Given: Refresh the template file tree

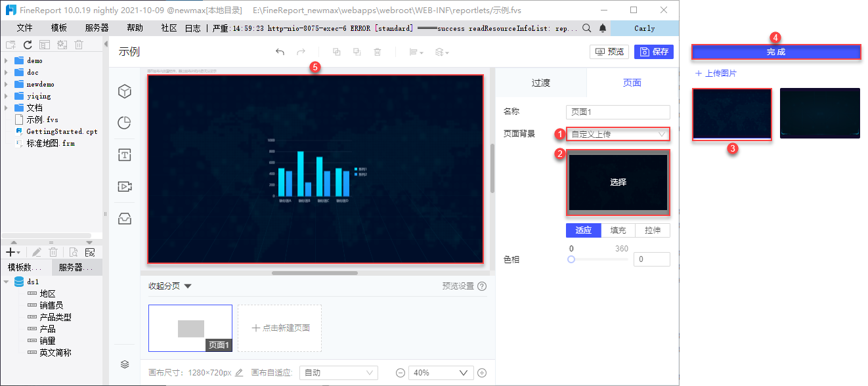Looking at the screenshot, I should (x=28, y=45).
